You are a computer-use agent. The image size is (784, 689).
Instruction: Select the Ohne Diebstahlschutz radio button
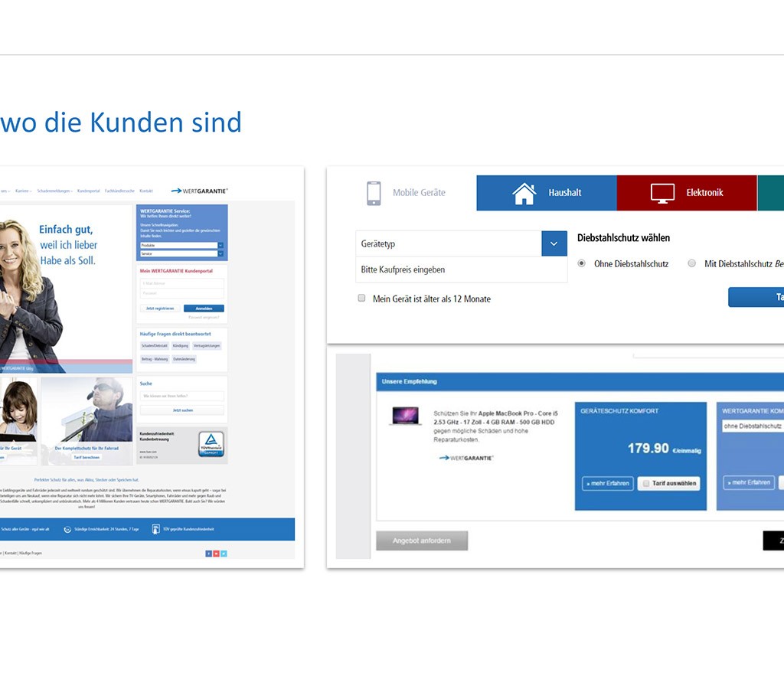click(x=582, y=263)
